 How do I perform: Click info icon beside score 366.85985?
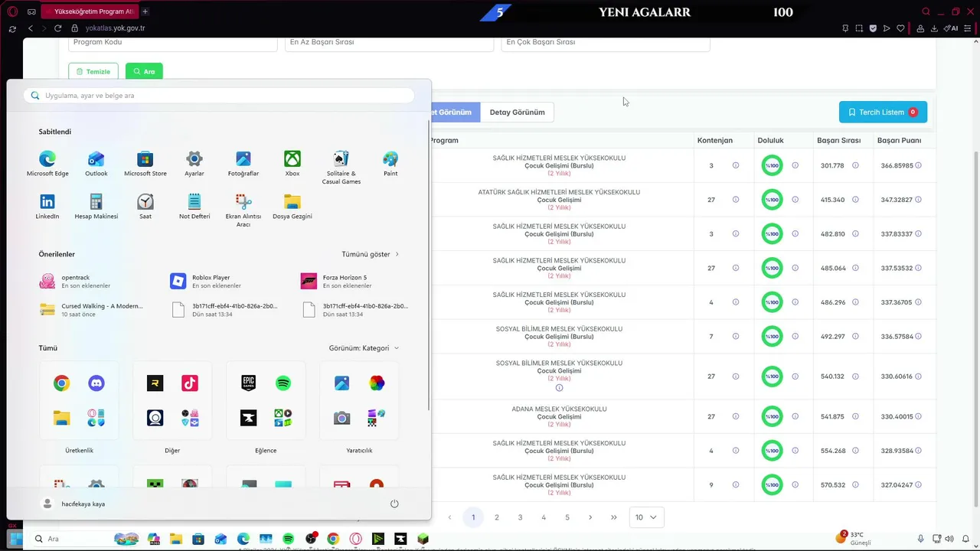(x=918, y=165)
